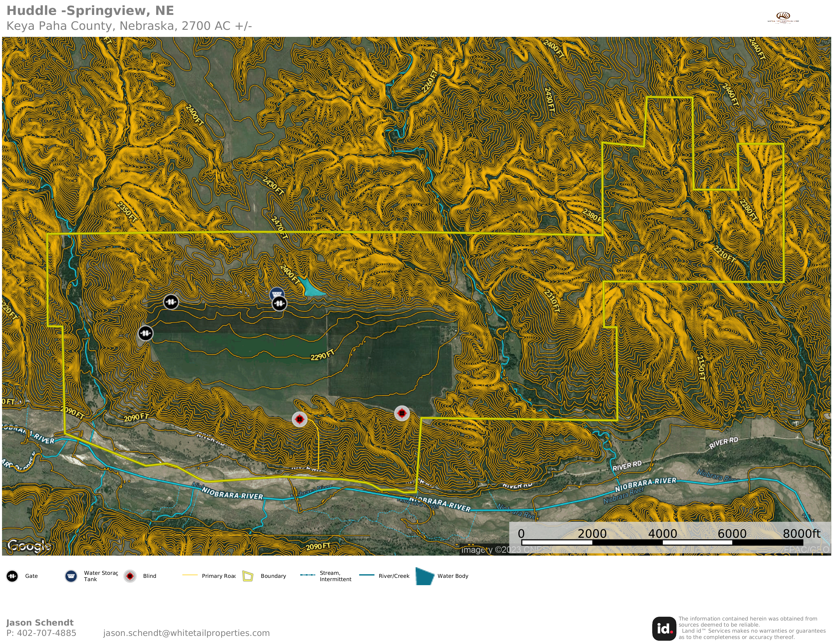Screen dimensions: 833x644
Task: Click the Boundary polygon legend icon
Action: coord(248,576)
